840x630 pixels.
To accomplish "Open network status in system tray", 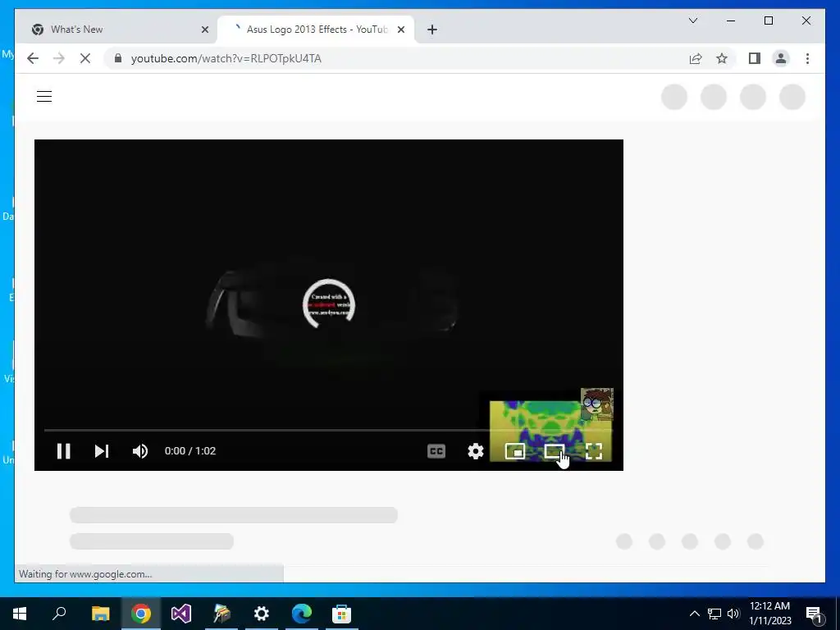I will coord(714,614).
